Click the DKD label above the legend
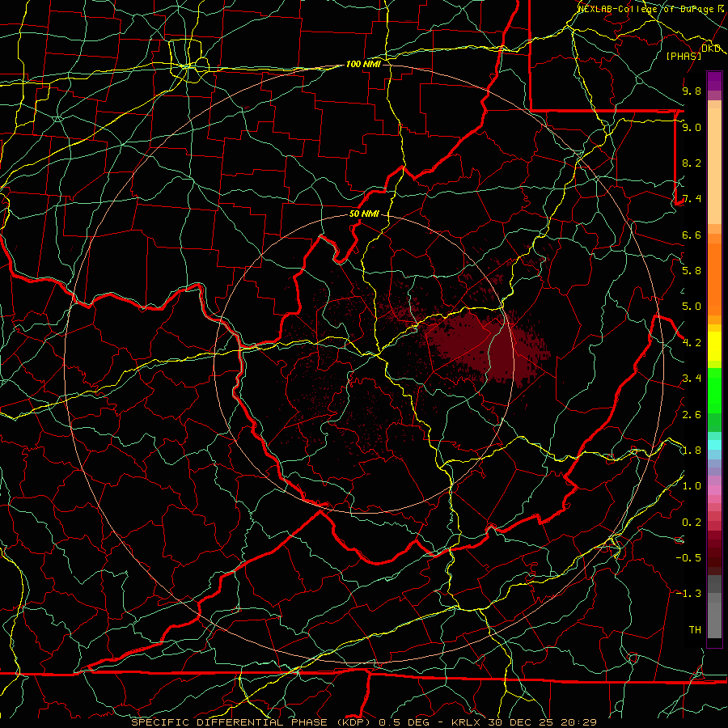Viewport: 728px width, 728px height. tap(711, 49)
